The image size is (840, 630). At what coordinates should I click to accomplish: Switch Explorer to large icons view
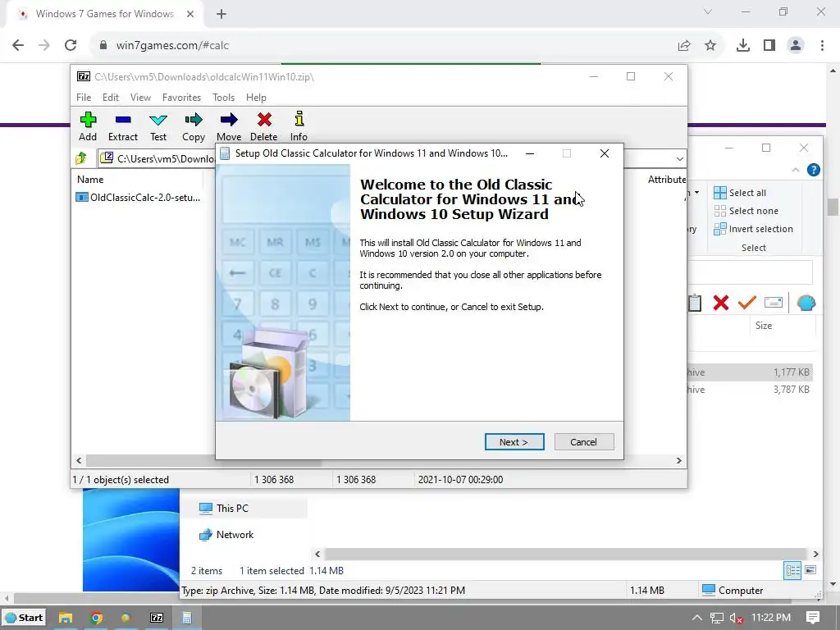tap(810, 570)
